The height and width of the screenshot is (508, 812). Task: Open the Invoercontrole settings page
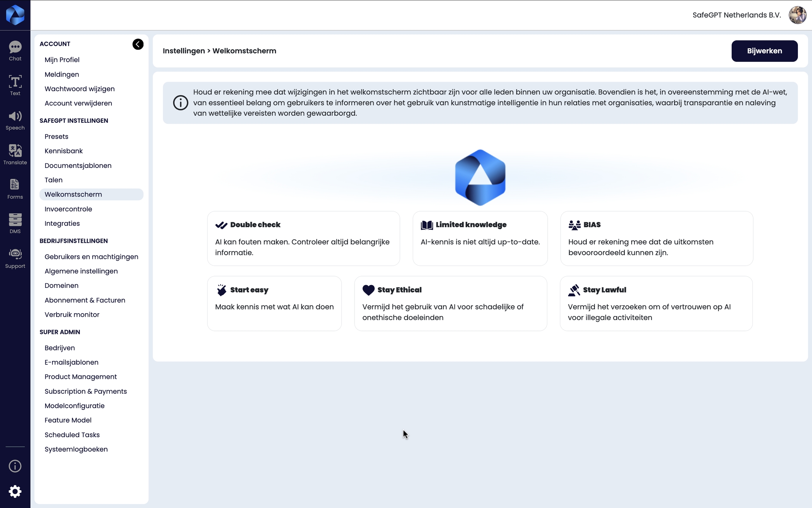pyautogui.click(x=68, y=209)
